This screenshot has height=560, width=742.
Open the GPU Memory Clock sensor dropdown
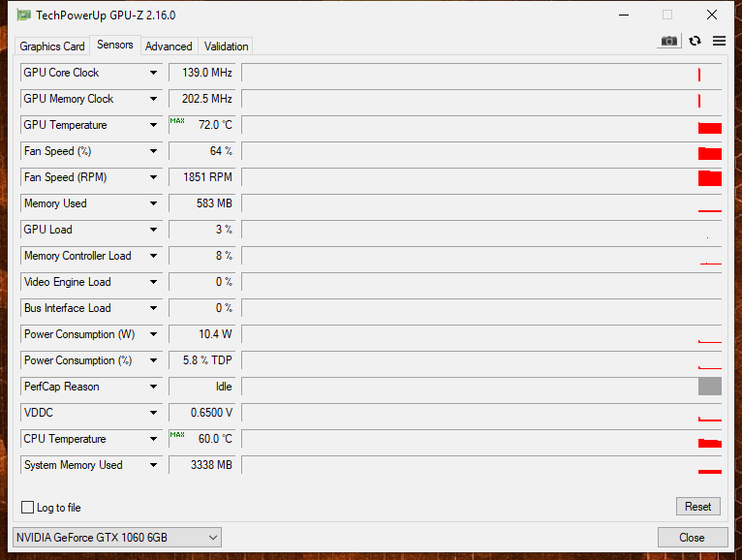click(153, 99)
